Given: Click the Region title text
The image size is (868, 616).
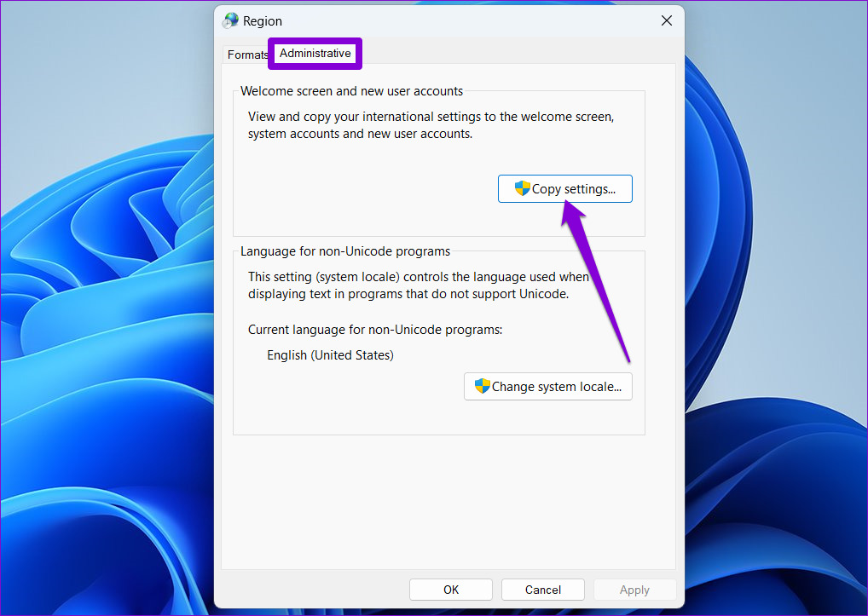Looking at the screenshot, I should point(263,21).
